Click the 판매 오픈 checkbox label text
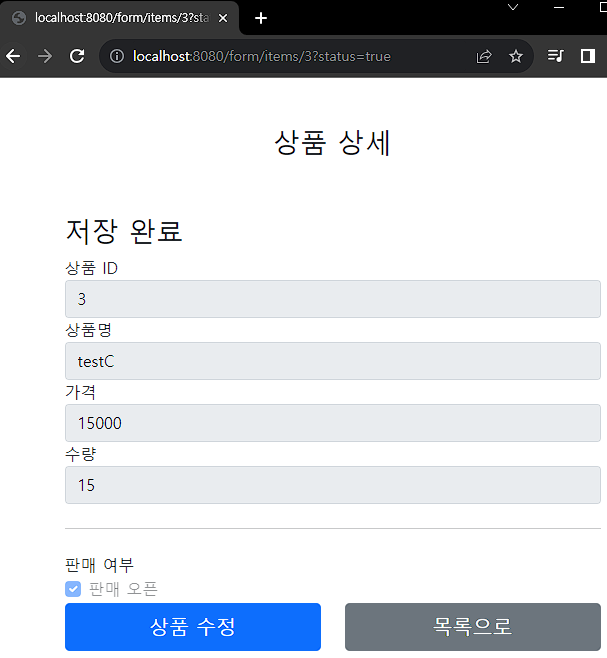 (123, 589)
